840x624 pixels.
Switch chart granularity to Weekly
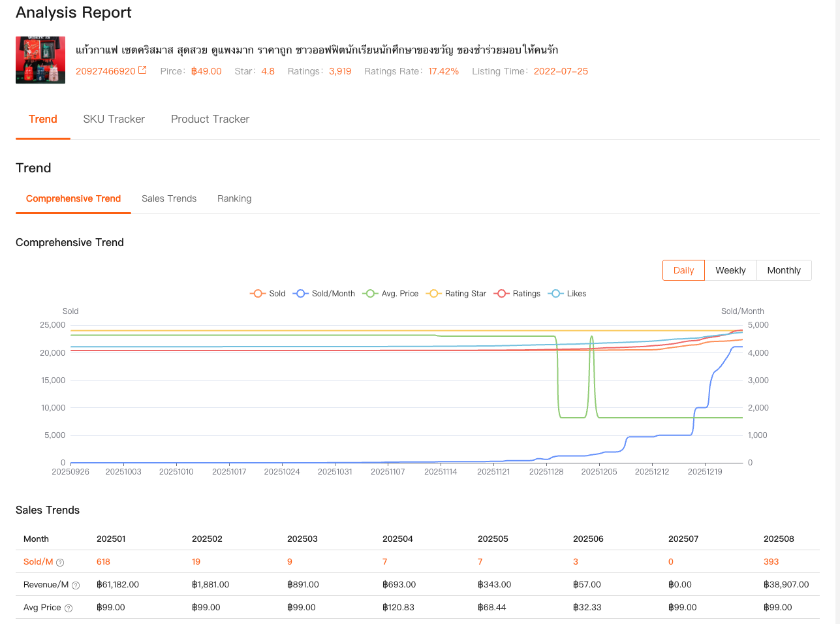pos(730,270)
